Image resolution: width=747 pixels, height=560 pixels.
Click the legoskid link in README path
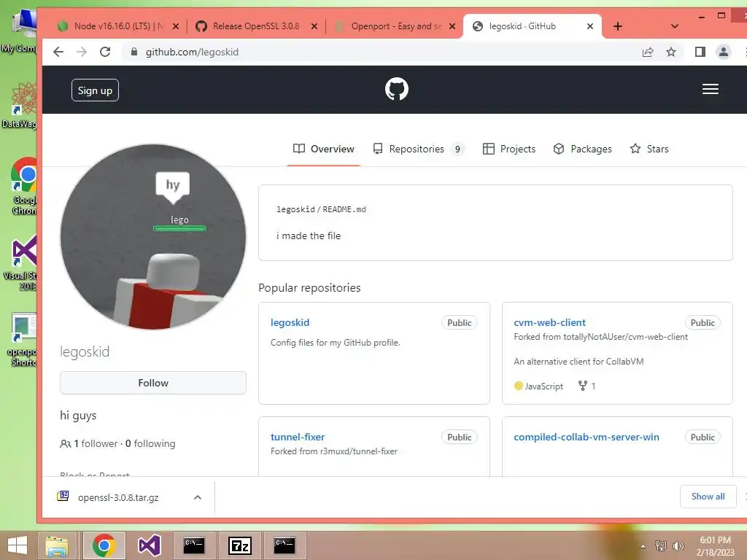(295, 209)
